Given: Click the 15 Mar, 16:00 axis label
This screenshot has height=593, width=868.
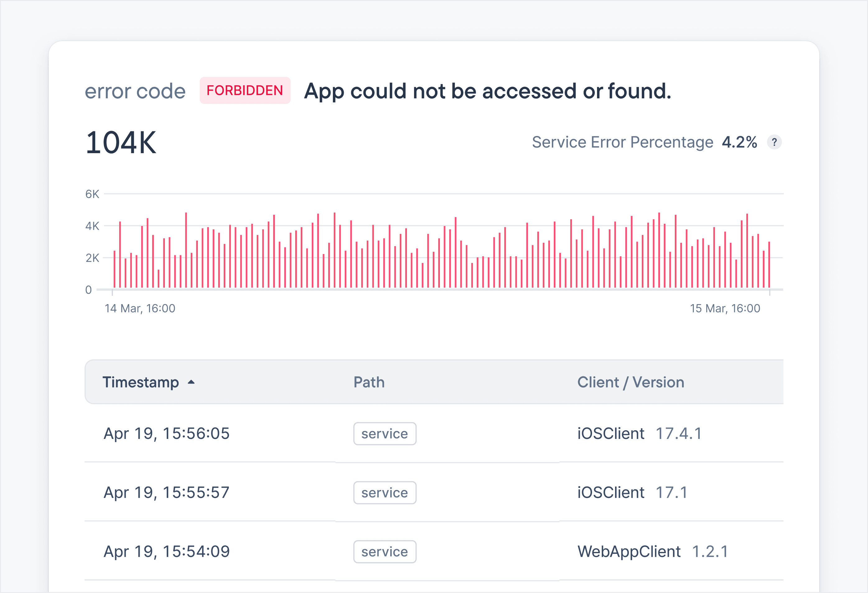Looking at the screenshot, I should point(725,308).
